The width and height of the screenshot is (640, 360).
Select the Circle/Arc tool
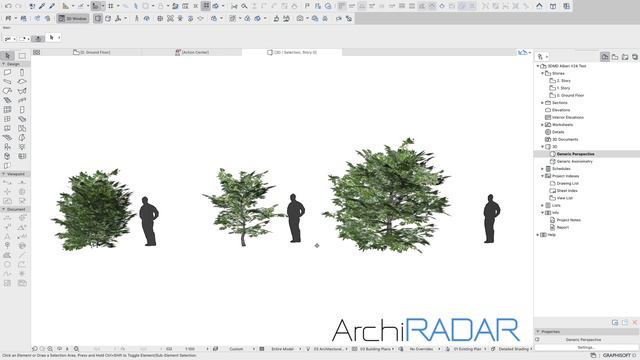point(7,264)
